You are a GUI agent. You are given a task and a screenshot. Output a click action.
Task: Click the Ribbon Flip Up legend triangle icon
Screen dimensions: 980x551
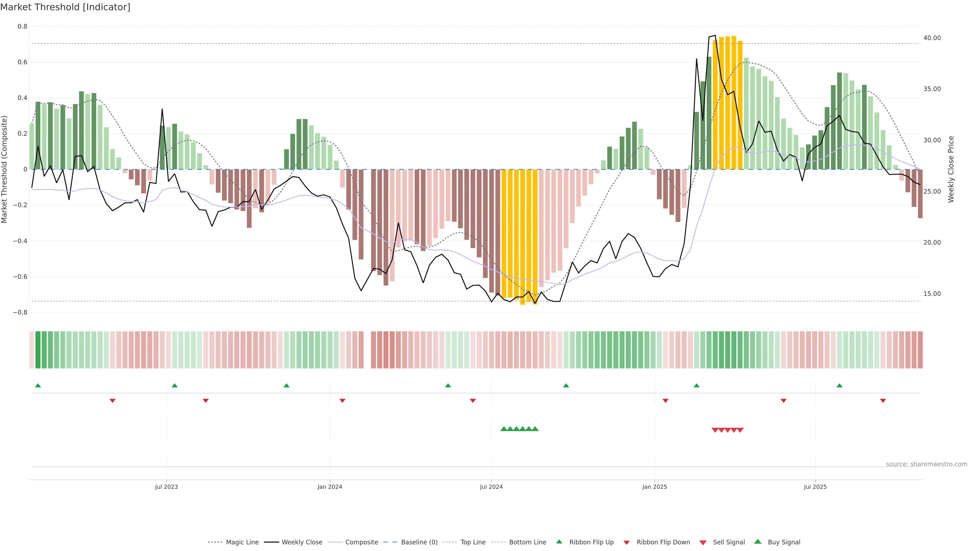tap(559, 542)
